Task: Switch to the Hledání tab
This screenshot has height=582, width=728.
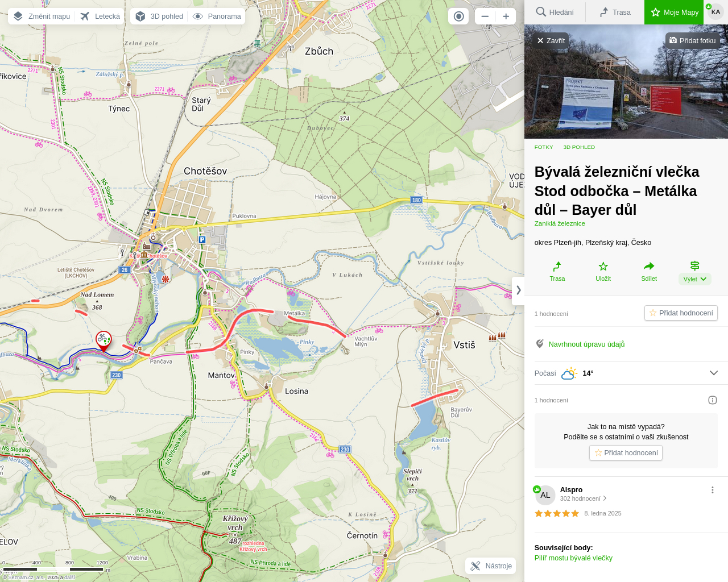Action: pyautogui.click(x=555, y=12)
